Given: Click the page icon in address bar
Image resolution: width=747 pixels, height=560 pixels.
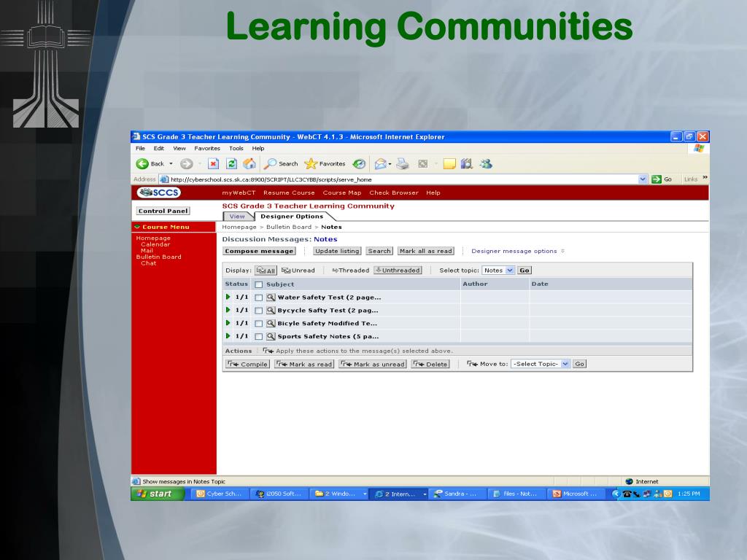Looking at the screenshot, I should point(164,179).
